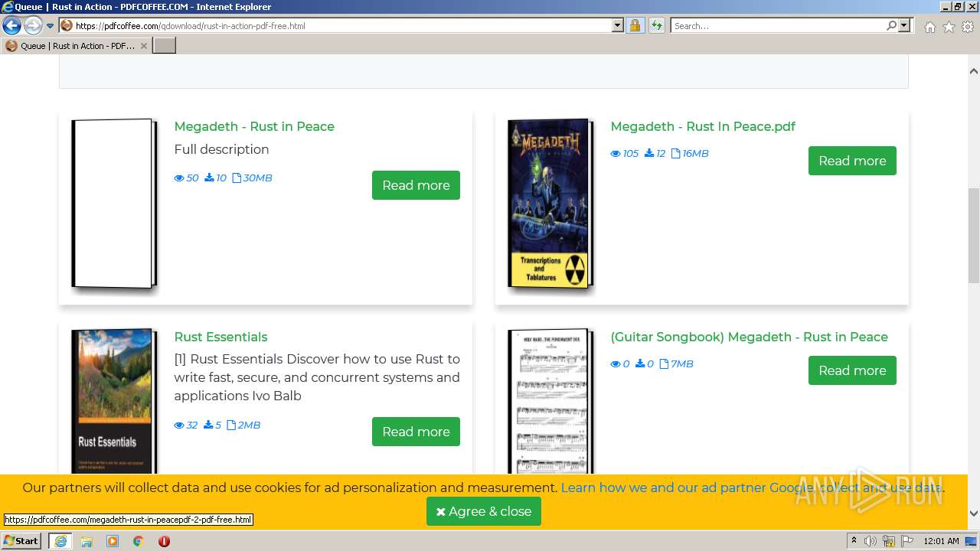
Task: Open the media player taskbar icon
Action: click(113, 541)
